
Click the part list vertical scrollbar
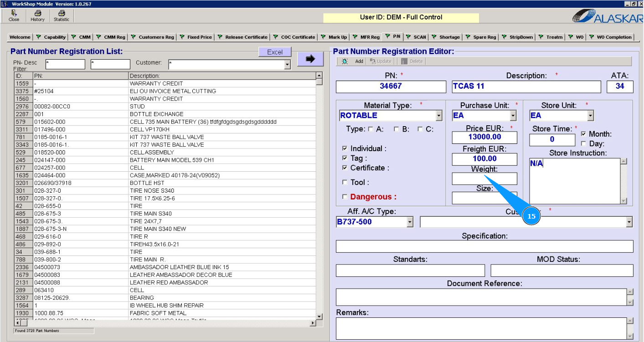click(319, 196)
